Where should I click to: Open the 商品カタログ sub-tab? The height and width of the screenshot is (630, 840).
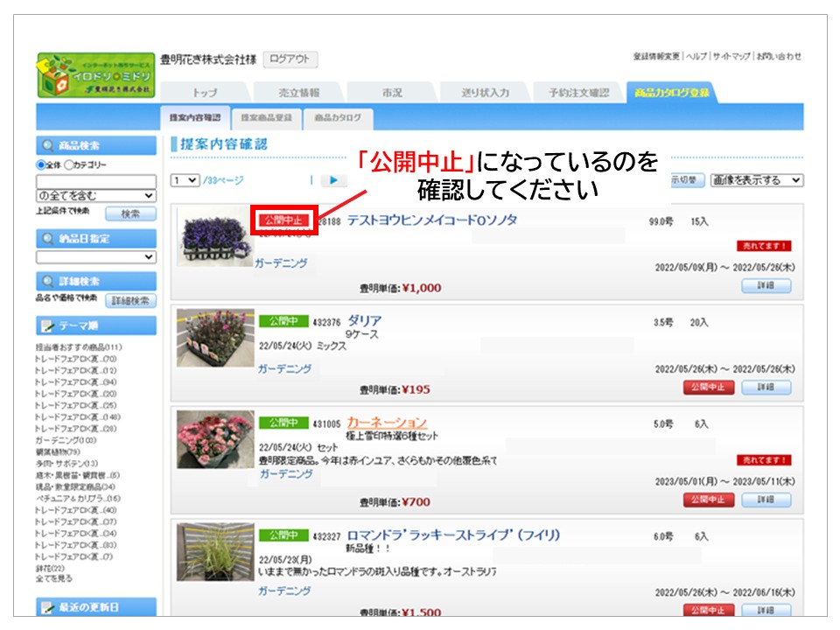337,117
